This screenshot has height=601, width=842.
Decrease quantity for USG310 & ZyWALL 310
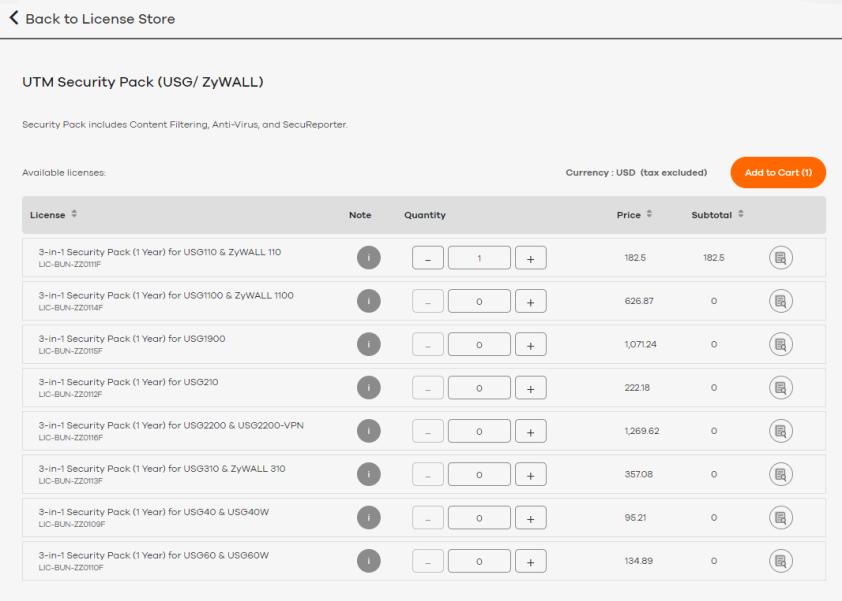428,474
